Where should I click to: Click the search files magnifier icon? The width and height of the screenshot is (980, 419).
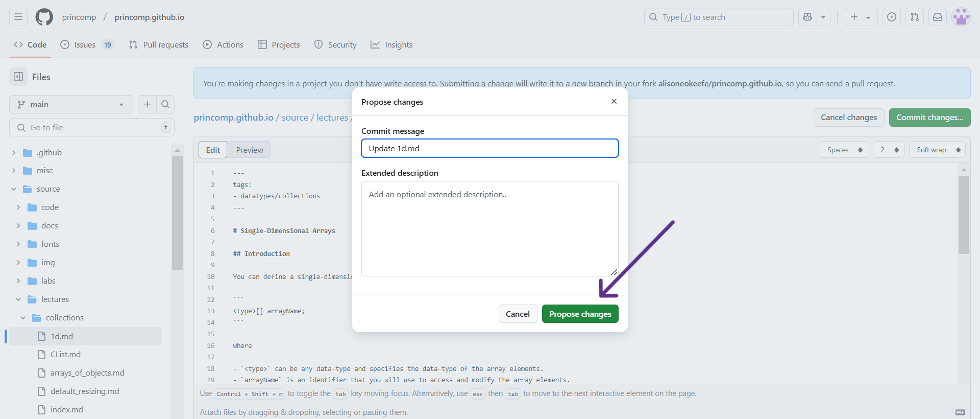click(x=165, y=104)
